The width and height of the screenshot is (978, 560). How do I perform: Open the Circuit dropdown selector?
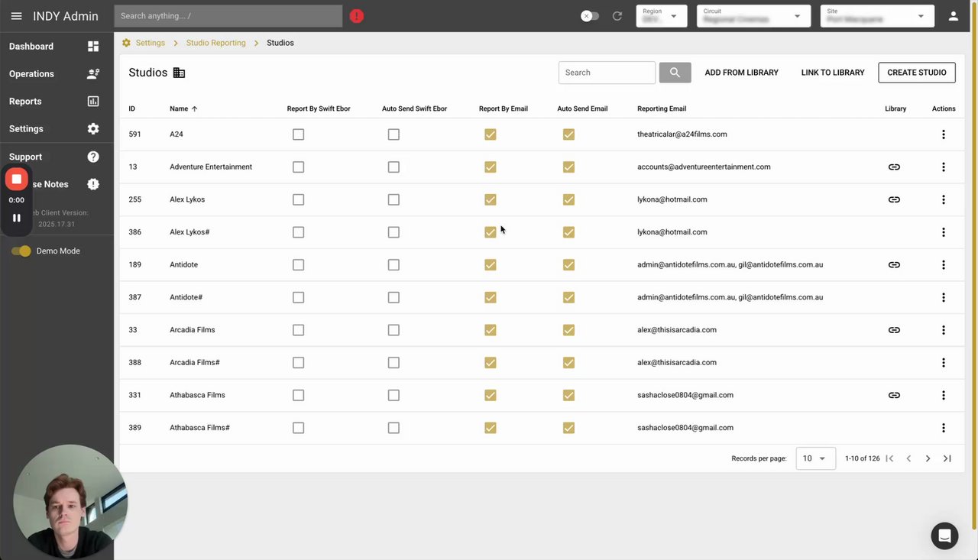pyautogui.click(x=753, y=16)
